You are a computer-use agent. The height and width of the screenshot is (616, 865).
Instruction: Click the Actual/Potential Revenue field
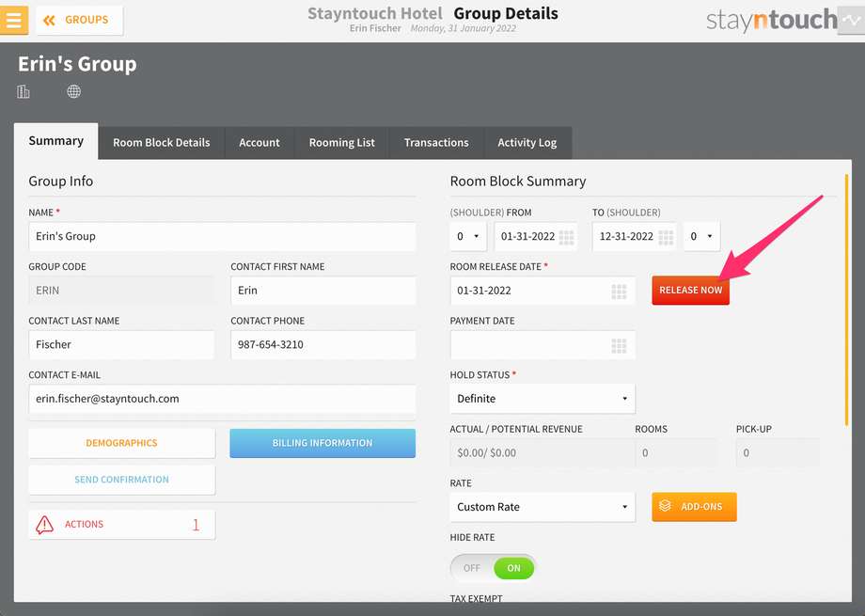click(x=542, y=452)
